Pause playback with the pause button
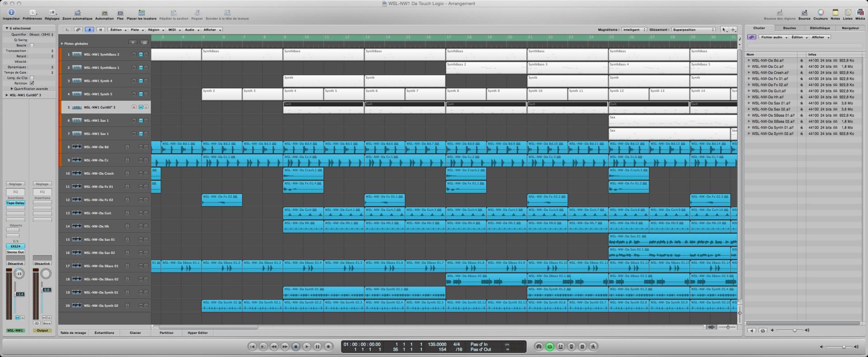This screenshot has height=357, width=868. [317, 347]
